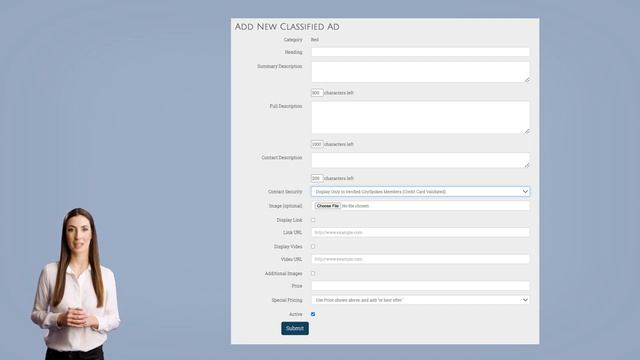640x360 pixels.
Task: Check the Additional Images checkbox
Action: (313, 273)
